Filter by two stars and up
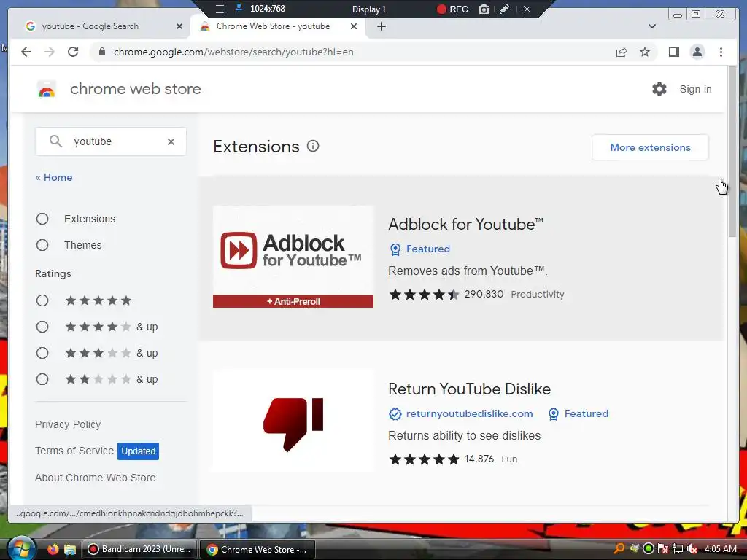 [x=42, y=379]
